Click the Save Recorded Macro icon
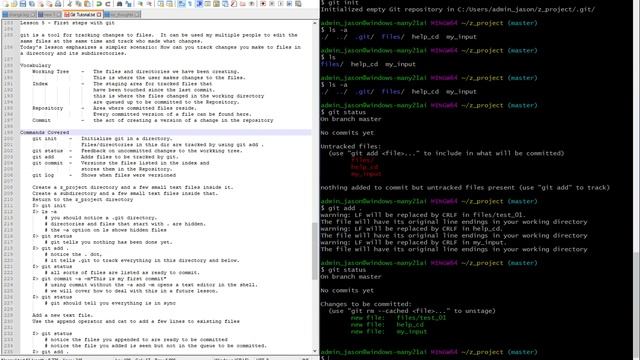The height and width of the screenshot is (360, 640). (298, 4)
